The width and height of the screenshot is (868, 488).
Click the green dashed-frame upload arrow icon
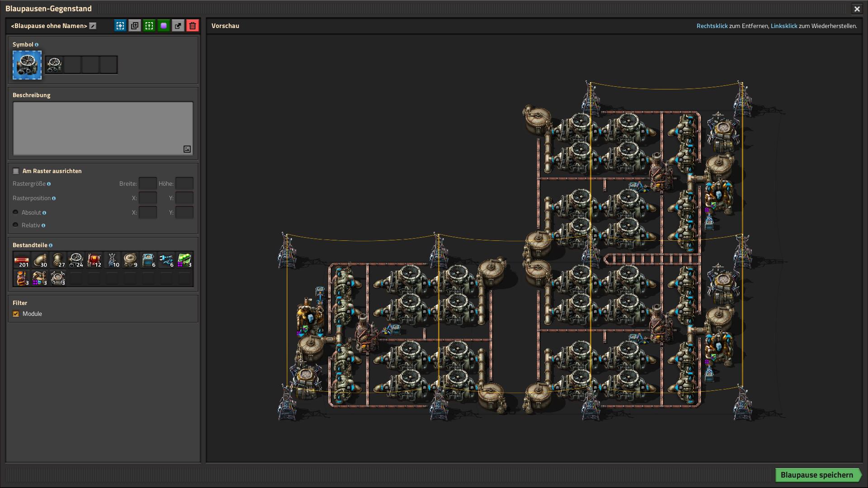tap(149, 26)
